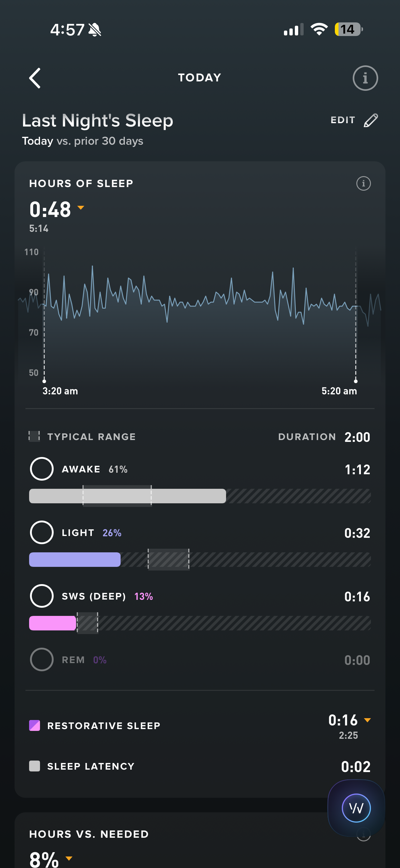Screen dimensions: 400x868
Task: Tap the TODAY header title
Action: [200, 78]
